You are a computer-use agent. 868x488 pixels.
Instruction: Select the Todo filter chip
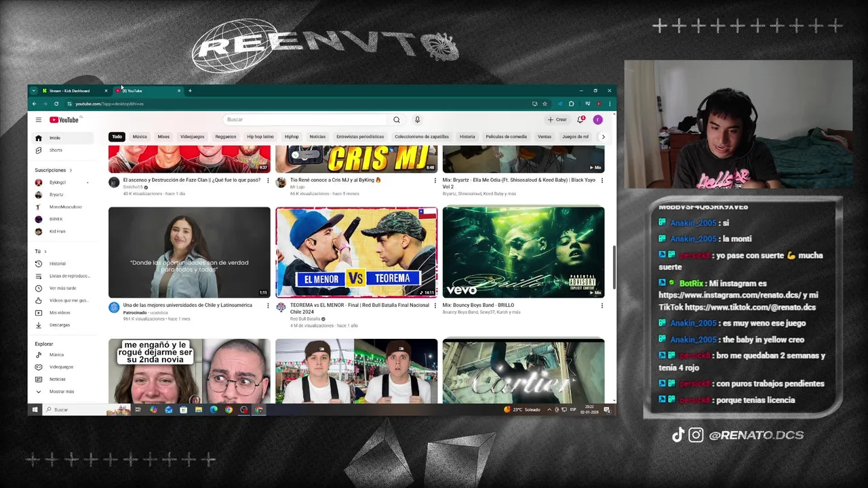[x=117, y=137]
